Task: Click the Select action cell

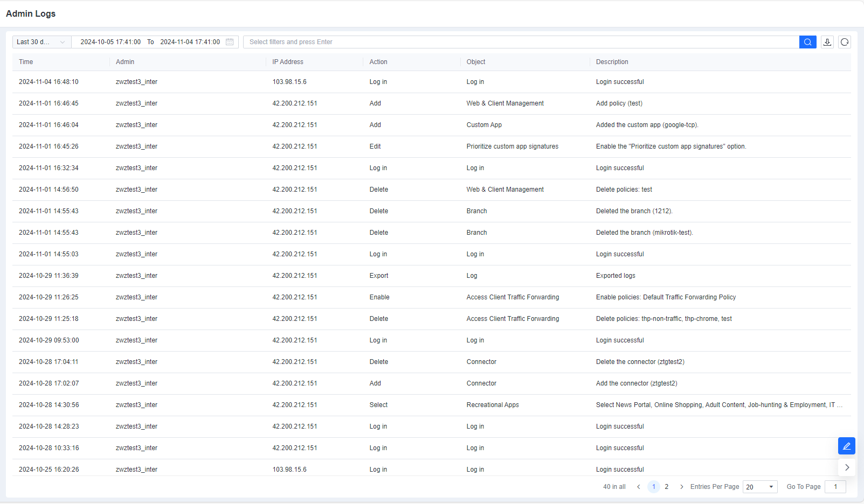Action: pyautogui.click(x=378, y=405)
